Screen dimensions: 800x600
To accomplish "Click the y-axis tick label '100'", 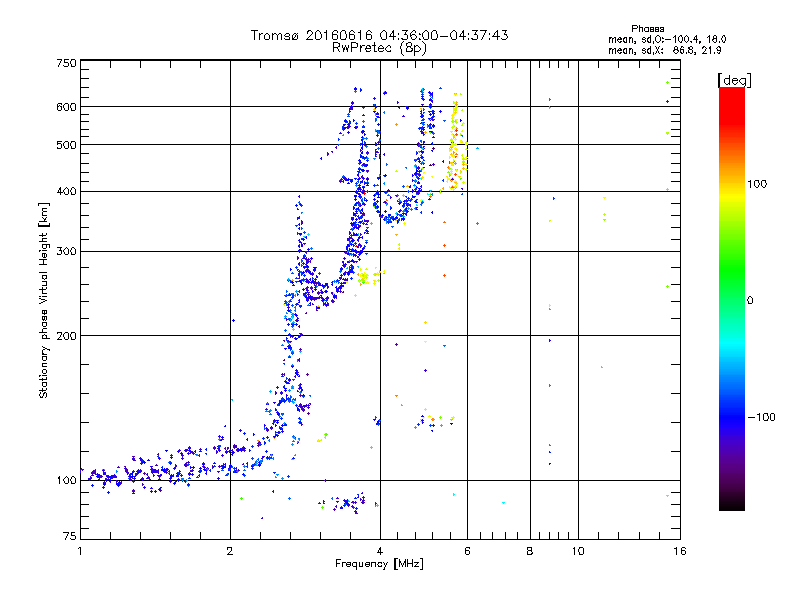I will tap(67, 481).
